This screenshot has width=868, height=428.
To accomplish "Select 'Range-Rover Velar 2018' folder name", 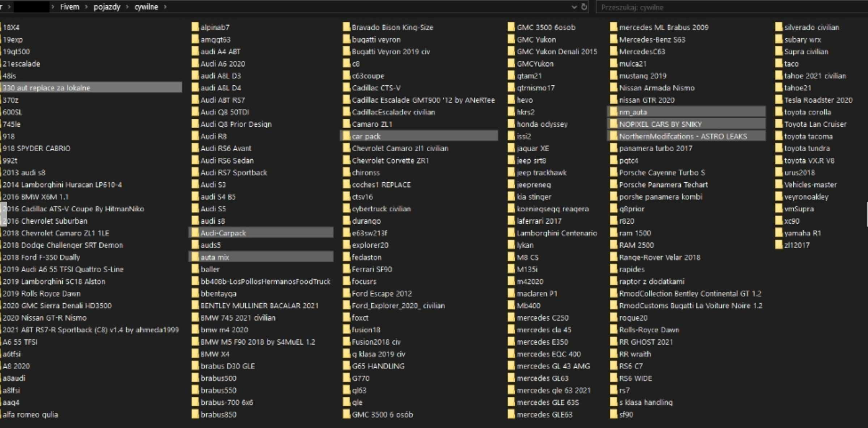I will (660, 257).
